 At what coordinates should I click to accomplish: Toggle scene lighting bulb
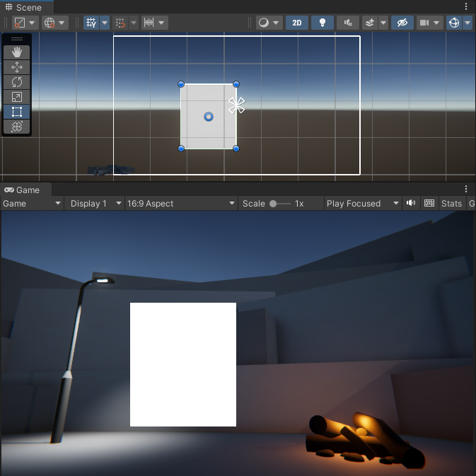pyautogui.click(x=323, y=23)
